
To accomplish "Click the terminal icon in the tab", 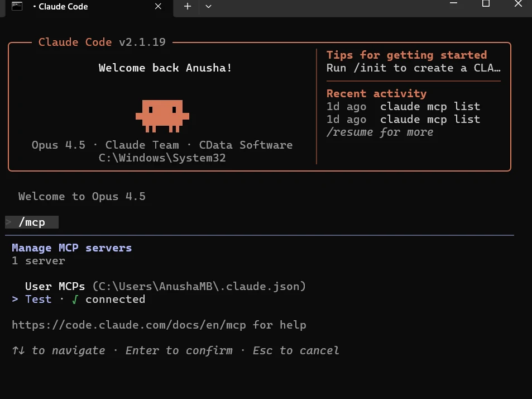I will [x=17, y=6].
